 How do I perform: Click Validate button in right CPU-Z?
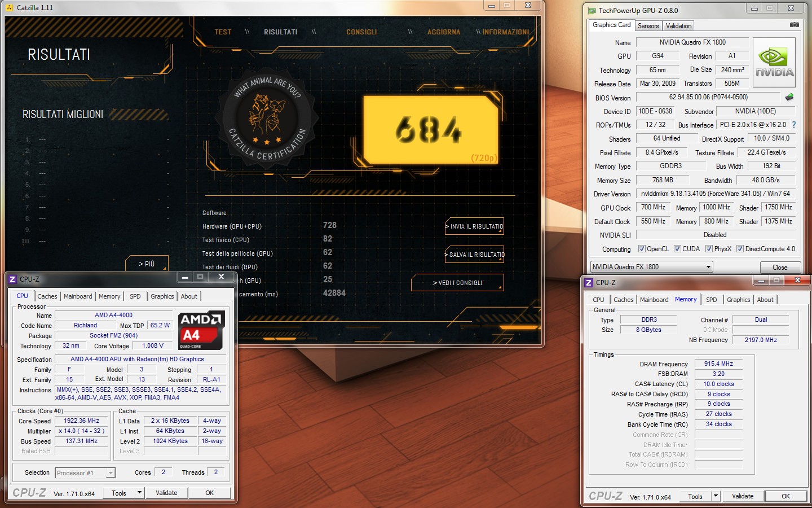[x=743, y=496]
